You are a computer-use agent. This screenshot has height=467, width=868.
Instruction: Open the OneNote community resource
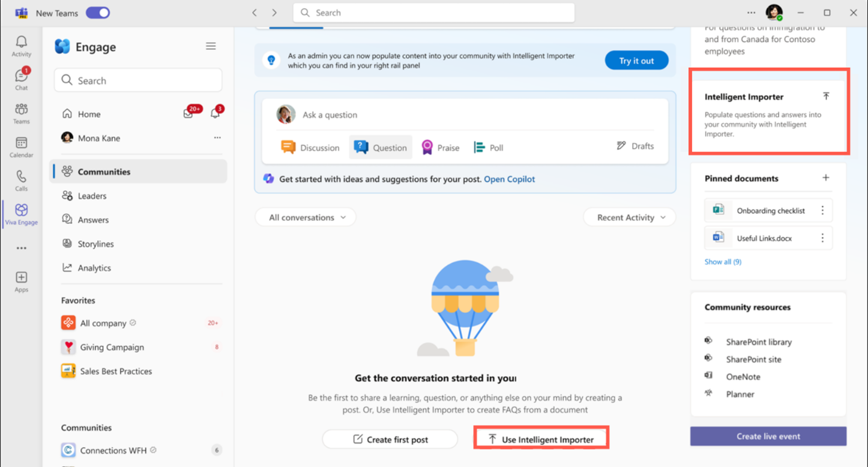(x=743, y=376)
